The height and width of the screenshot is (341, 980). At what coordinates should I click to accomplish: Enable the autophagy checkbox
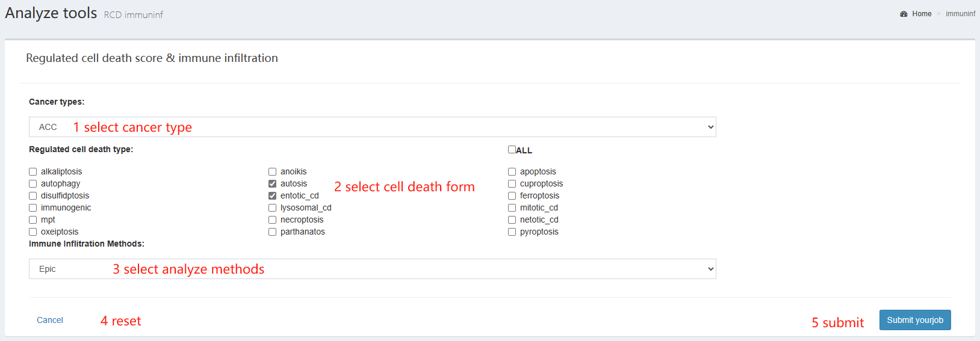pos(33,184)
